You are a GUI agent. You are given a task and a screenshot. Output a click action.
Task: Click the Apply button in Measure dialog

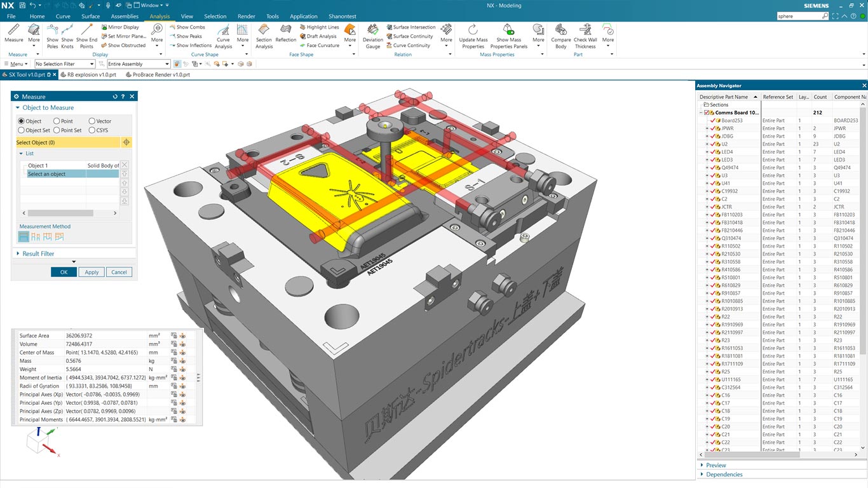(x=92, y=272)
